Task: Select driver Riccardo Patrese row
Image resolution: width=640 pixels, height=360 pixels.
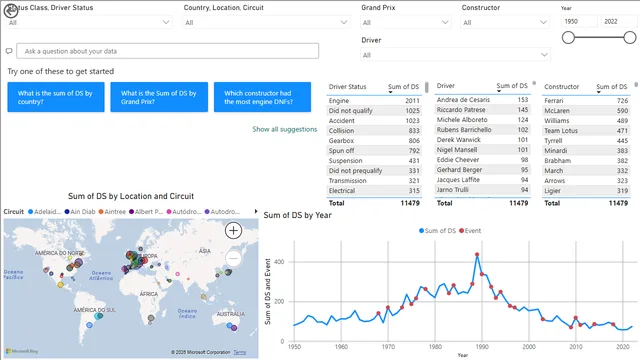Action: [x=482, y=110]
